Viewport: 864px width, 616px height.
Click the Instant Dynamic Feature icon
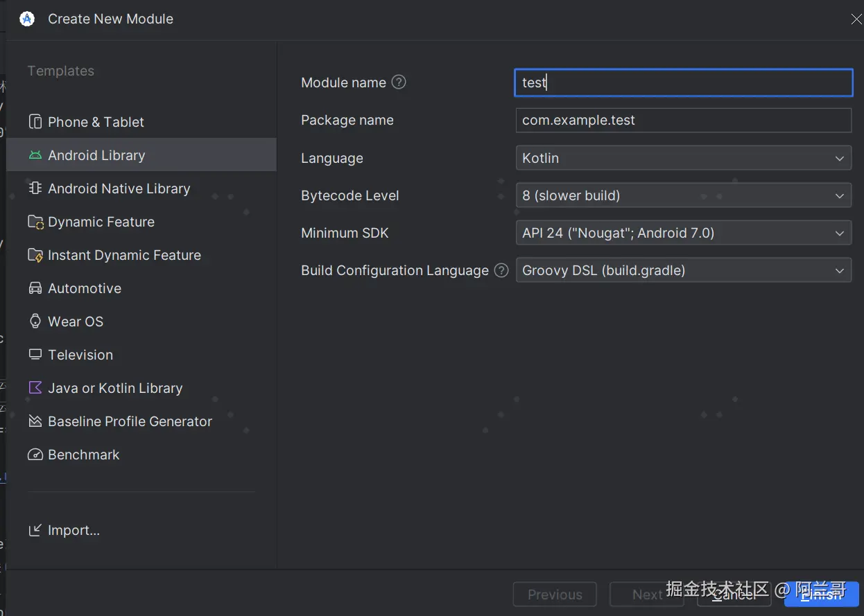(35, 255)
